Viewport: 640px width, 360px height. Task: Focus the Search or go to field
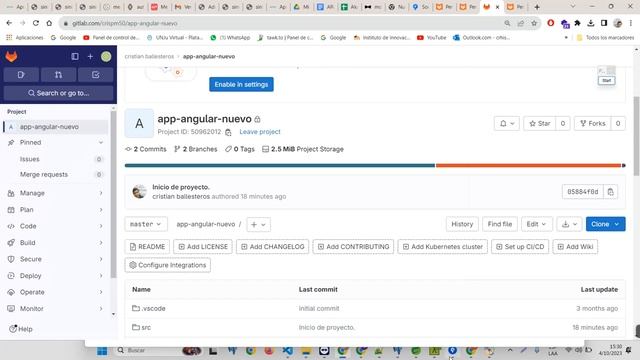(x=58, y=93)
